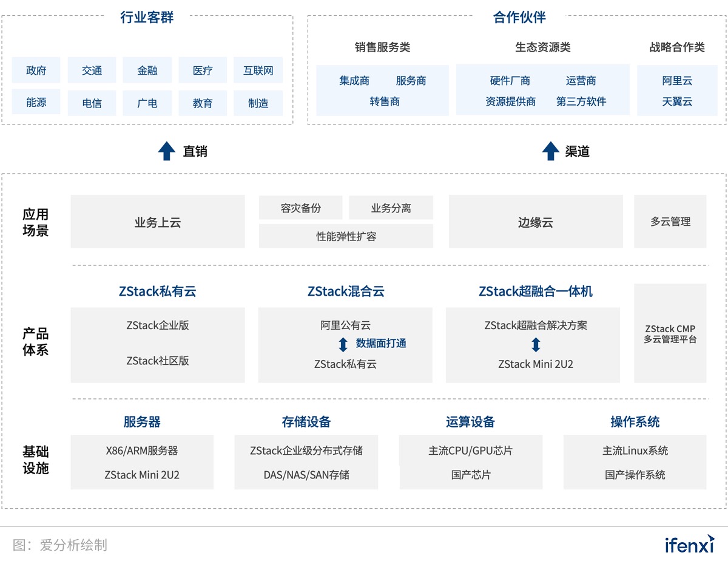Click the 存储设备 heading
Image resolution: width=728 pixels, height=561 pixels.
[306, 422]
